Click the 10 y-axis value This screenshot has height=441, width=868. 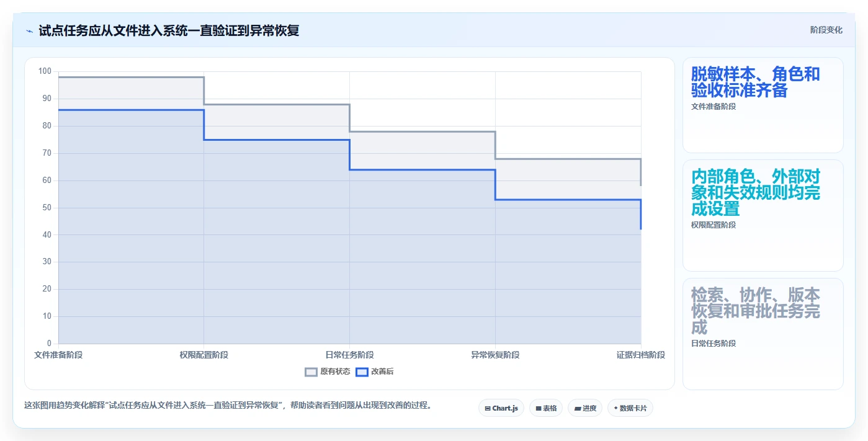[x=47, y=316]
